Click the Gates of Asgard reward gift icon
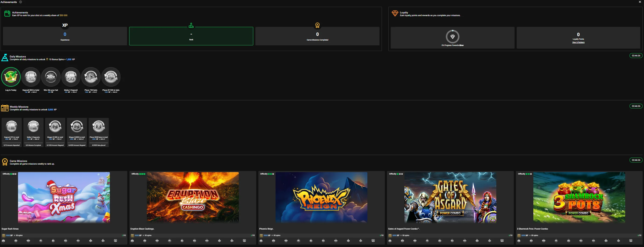The height and width of the screenshot is (247, 644). point(390,235)
